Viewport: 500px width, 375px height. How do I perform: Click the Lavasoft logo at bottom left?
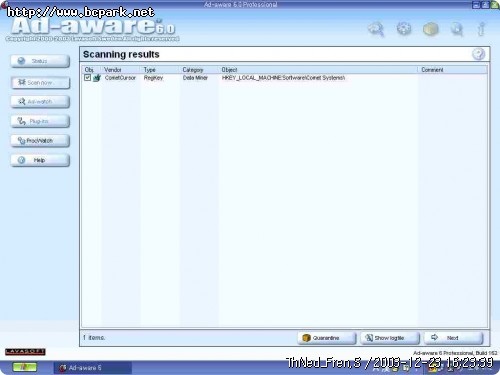[25, 352]
